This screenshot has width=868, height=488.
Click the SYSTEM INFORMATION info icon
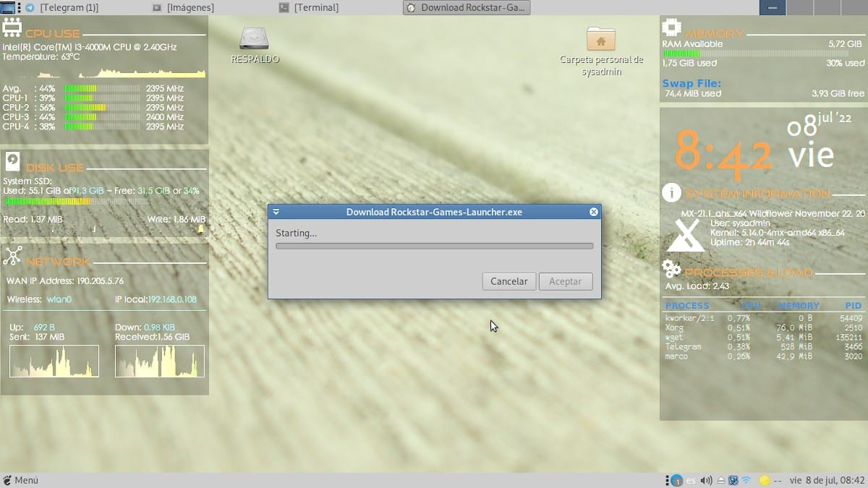(672, 193)
